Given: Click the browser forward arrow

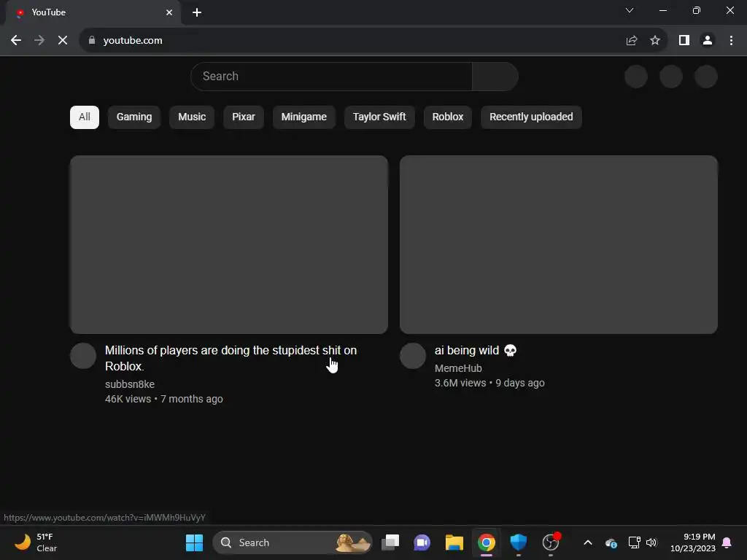Looking at the screenshot, I should 39,41.
